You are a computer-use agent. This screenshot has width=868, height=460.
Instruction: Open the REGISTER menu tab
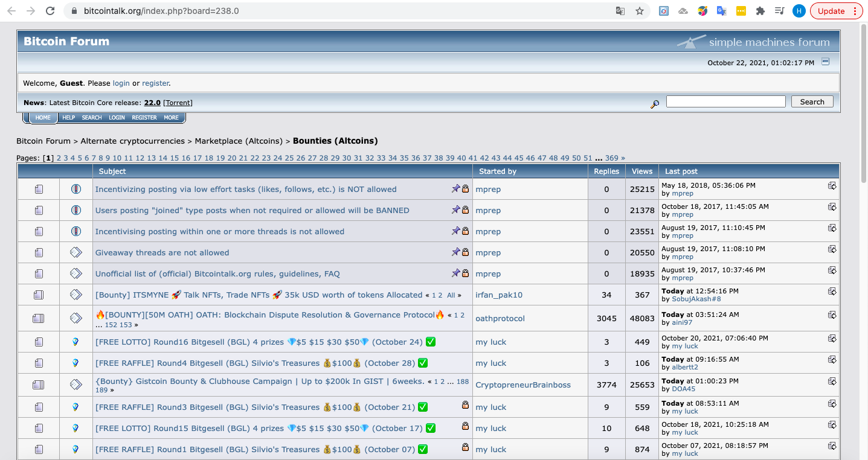pos(144,118)
